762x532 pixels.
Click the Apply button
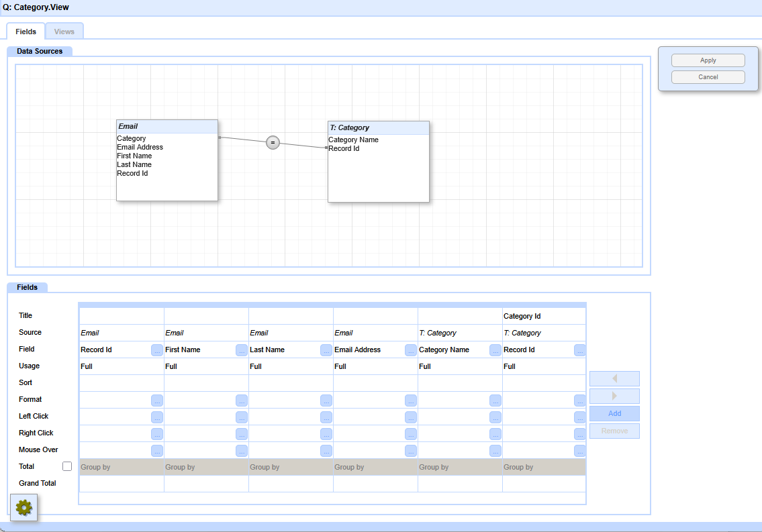pos(708,60)
